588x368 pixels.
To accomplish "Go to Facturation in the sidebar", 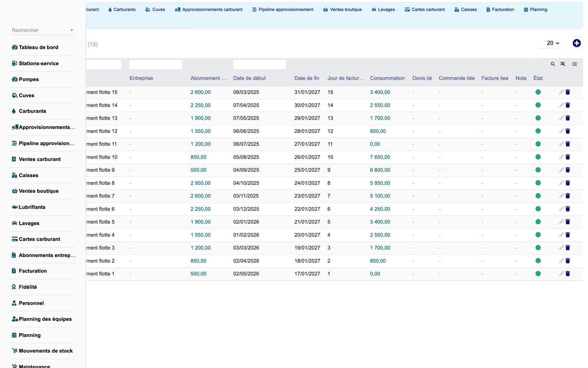I will coord(33,271).
